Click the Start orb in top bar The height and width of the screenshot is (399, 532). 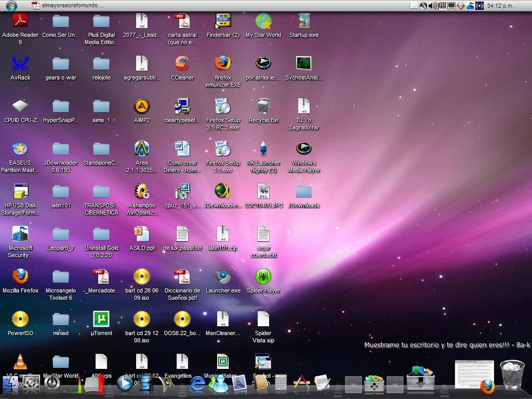(11, 5)
